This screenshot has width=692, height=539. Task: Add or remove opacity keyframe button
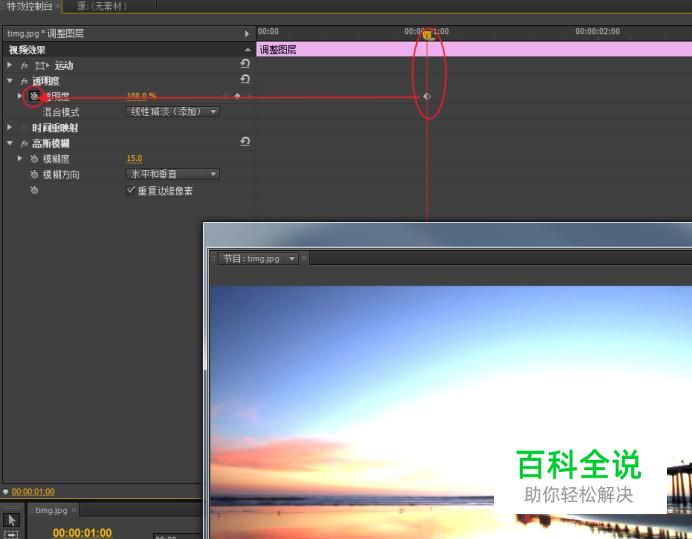[237, 96]
